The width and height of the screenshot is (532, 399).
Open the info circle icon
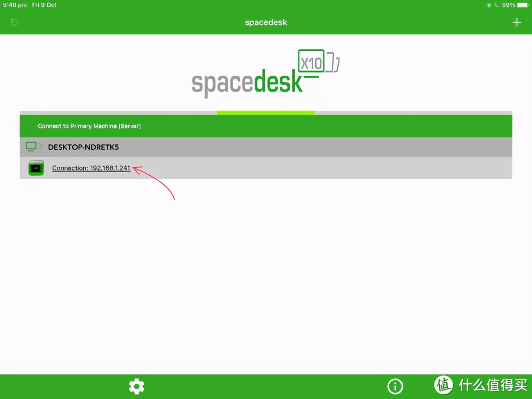tap(395, 386)
